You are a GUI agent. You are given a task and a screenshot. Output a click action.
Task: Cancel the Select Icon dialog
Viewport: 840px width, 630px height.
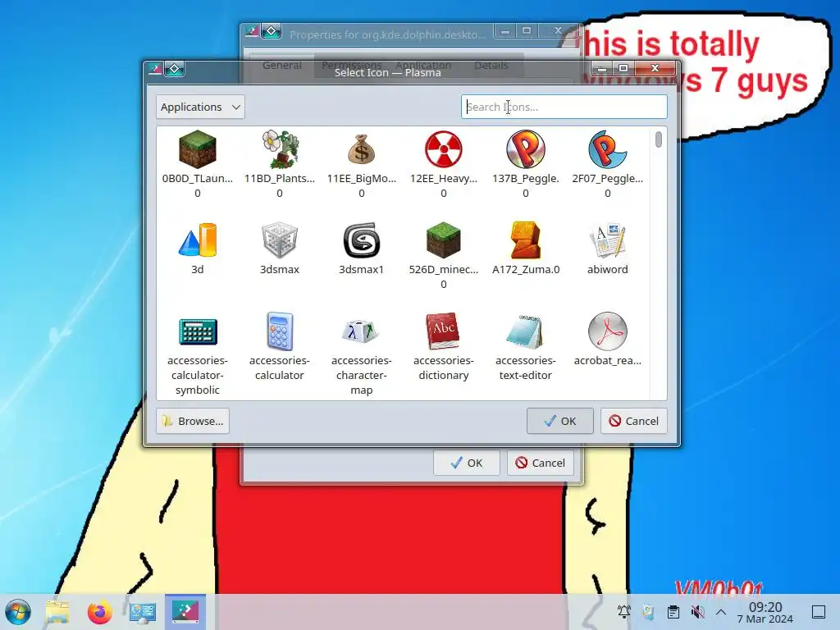pos(634,421)
